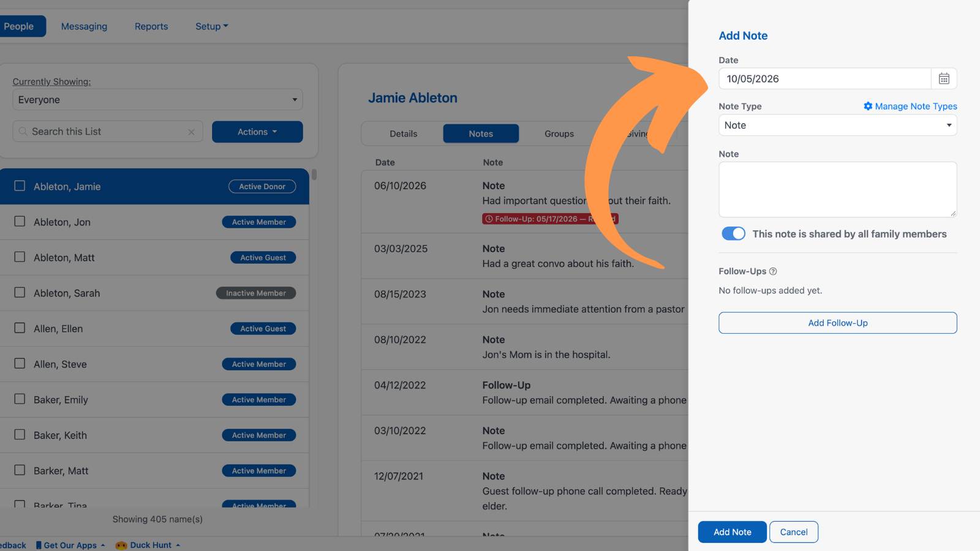Click the clock icon in Follow-Up badge

point(489,219)
